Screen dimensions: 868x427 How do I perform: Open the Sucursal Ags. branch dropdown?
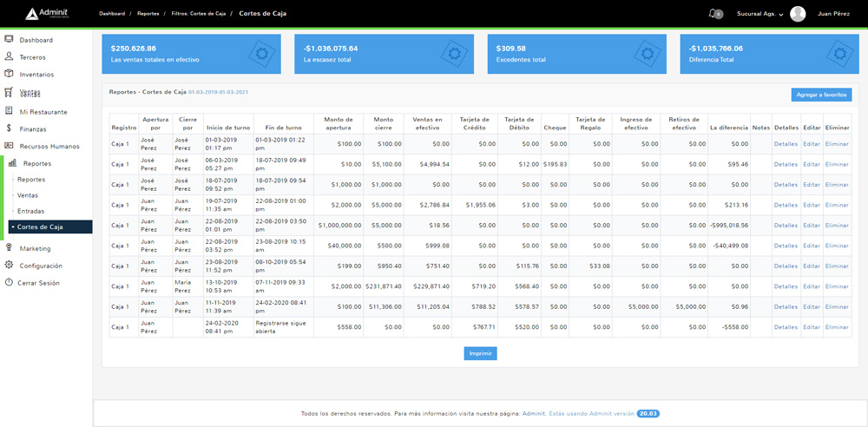point(759,14)
